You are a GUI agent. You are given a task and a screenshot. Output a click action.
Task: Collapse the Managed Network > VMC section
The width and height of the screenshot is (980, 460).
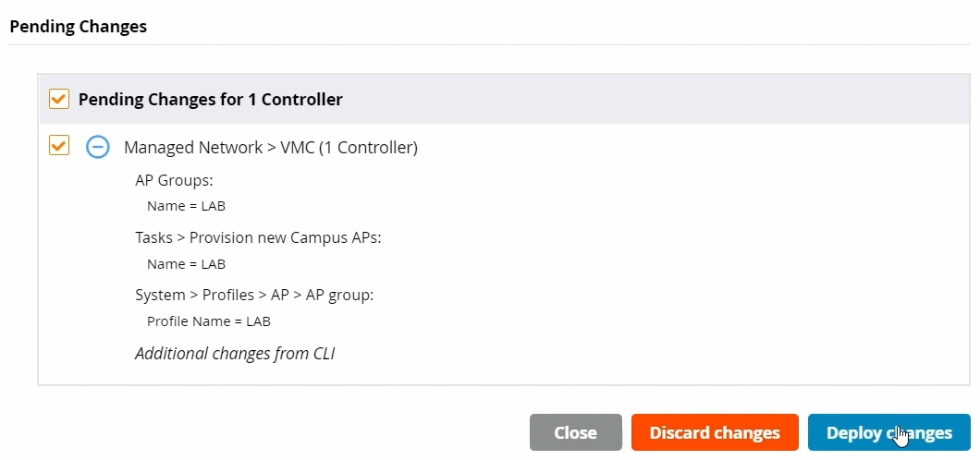click(98, 147)
